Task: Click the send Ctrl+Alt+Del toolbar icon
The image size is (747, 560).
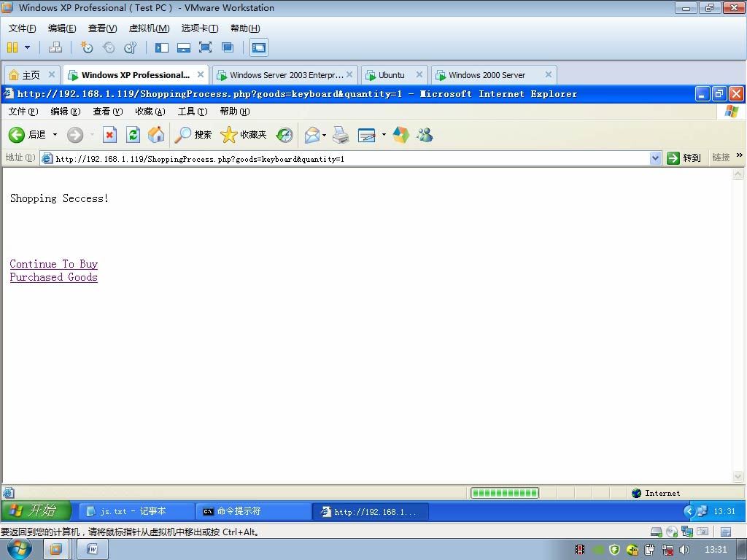Action: tap(55, 47)
